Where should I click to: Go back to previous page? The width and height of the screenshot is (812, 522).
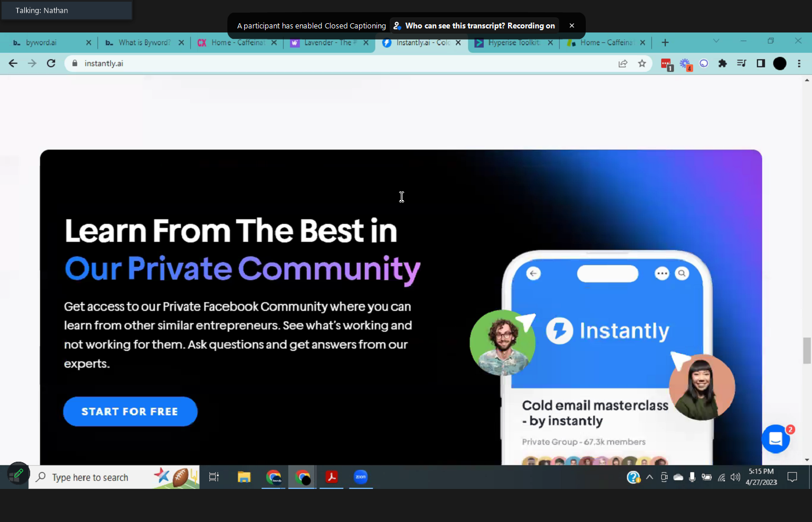click(13, 63)
